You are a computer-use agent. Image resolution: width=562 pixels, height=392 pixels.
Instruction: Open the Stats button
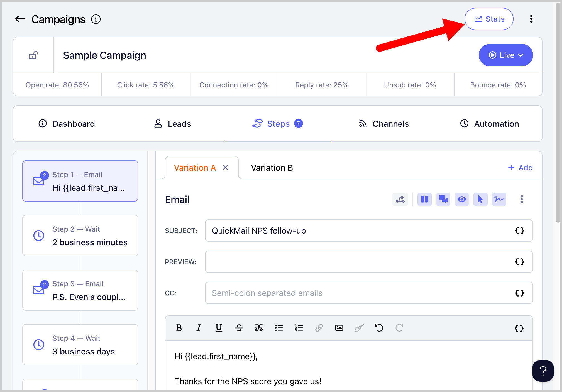click(489, 19)
